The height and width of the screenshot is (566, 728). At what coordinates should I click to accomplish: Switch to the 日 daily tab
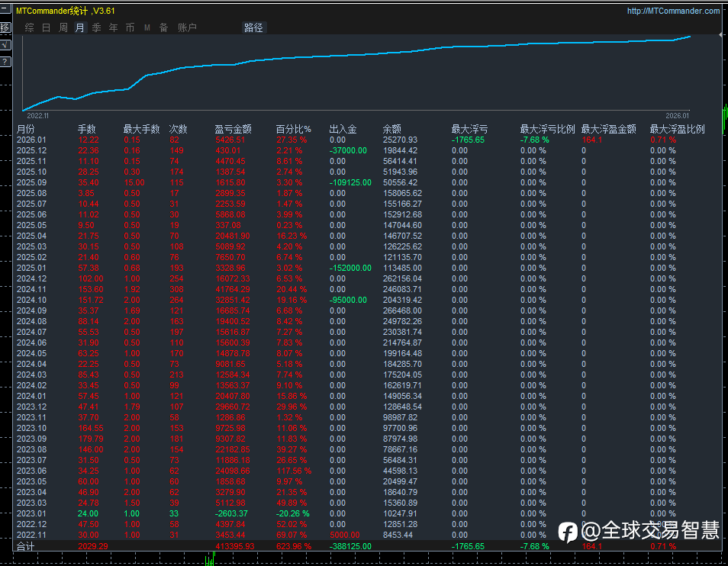(x=46, y=27)
